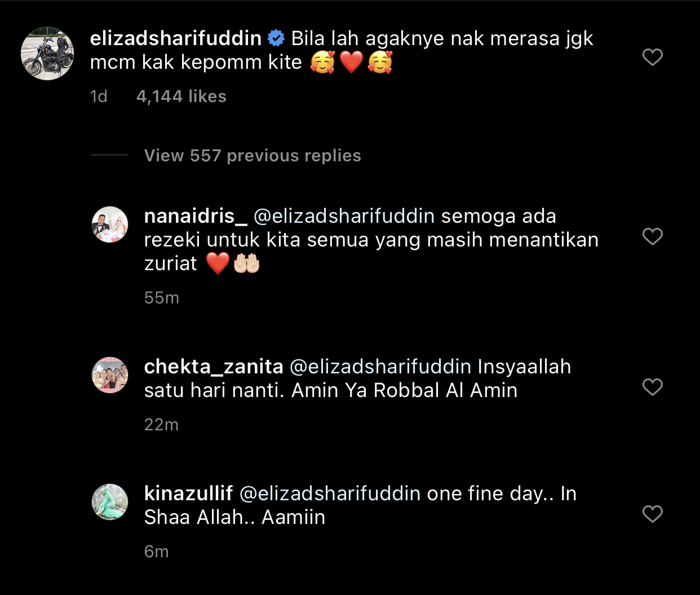Open nanaidris_ username link
The height and width of the screenshot is (595, 700).
coord(196,216)
